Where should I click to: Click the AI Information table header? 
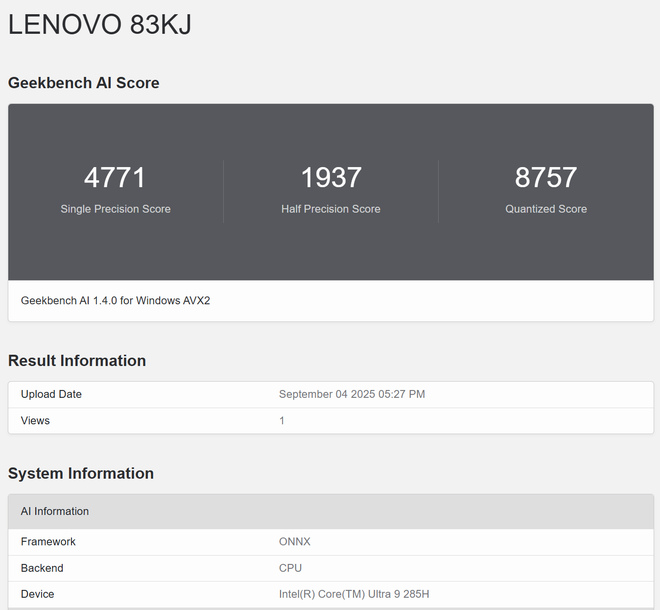pos(55,511)
